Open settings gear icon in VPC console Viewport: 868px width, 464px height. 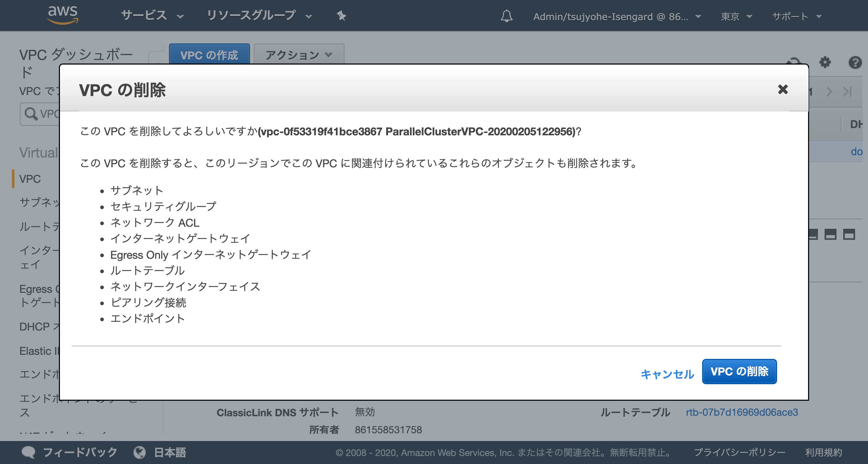click(x=825, y=62)
